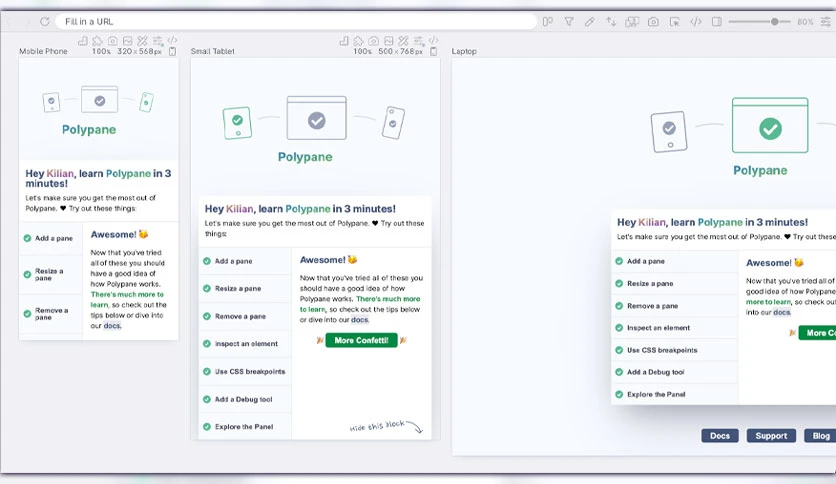Open the Small Tablet pane 100% zoom dropdown
This screenshot has height=484, width=836.
[x=363, y=51]
